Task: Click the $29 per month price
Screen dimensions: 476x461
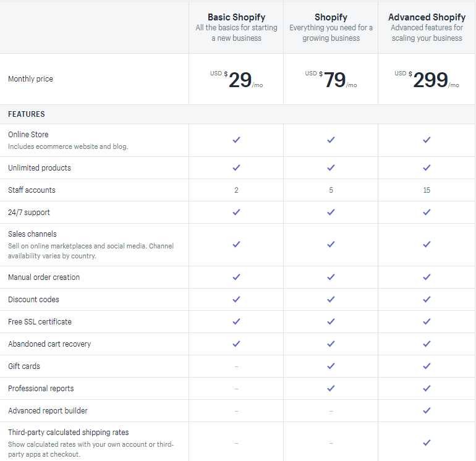Action: click(236, 80)
